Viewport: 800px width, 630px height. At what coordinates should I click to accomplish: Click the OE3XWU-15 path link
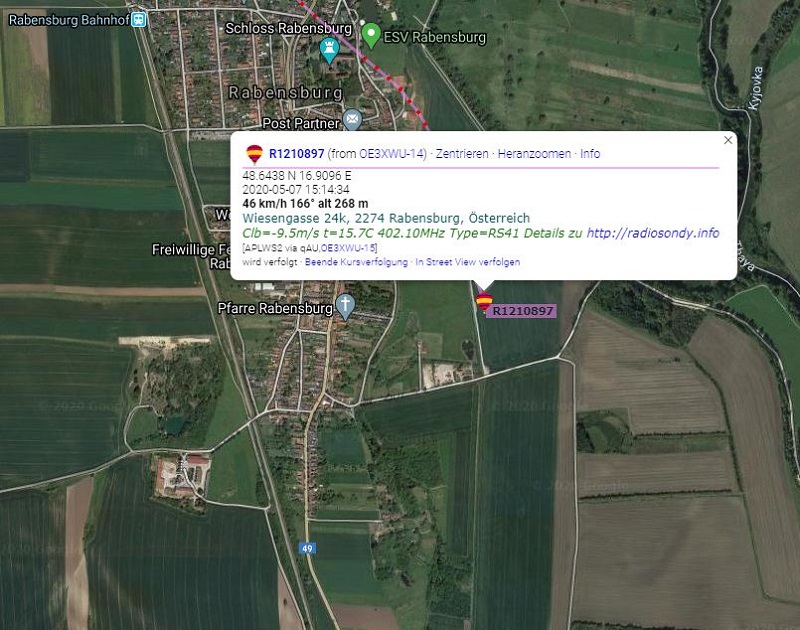tap(348, 248)
